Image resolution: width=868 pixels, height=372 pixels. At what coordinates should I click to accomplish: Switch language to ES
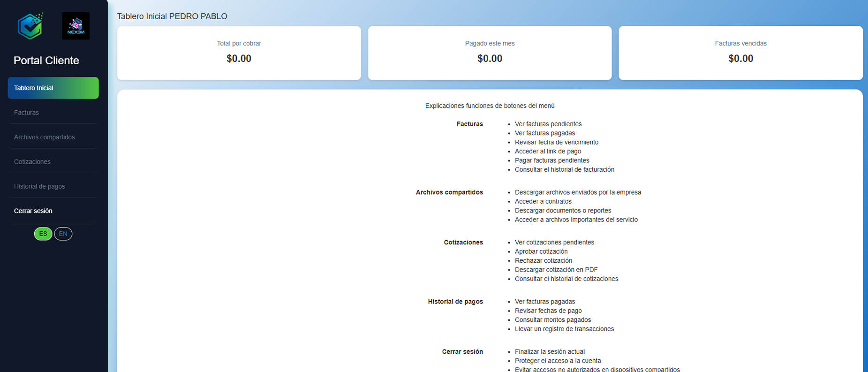(x=43, y=234)
